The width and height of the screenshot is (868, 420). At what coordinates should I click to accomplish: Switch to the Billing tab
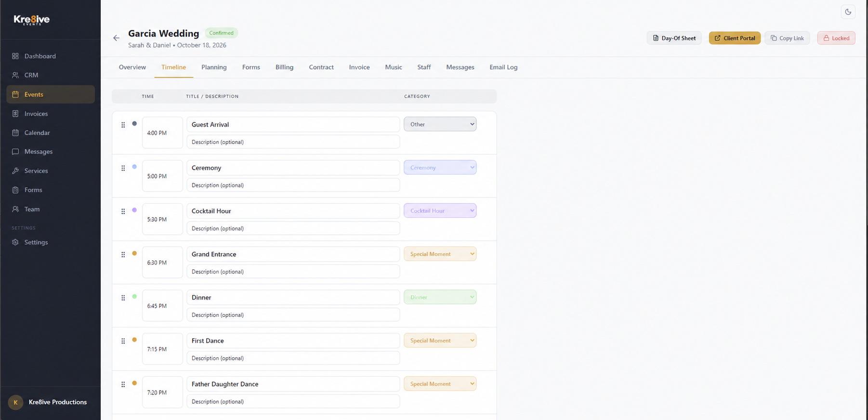pos(284,67)
